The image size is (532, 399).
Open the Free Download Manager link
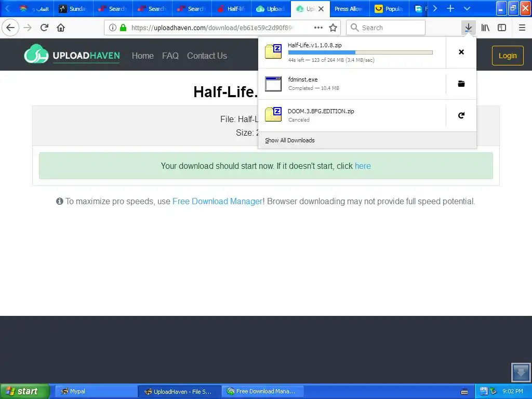point(218,201)
